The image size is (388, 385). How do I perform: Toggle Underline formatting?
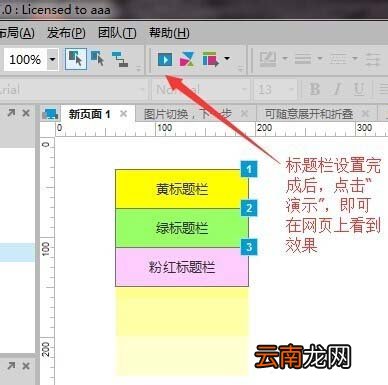359,89
